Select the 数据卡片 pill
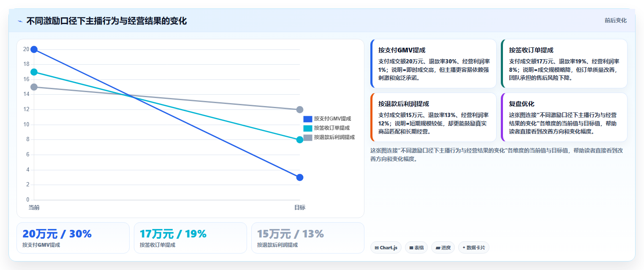The height and width of the screenshot is (270, 644). tap(473, 248)
